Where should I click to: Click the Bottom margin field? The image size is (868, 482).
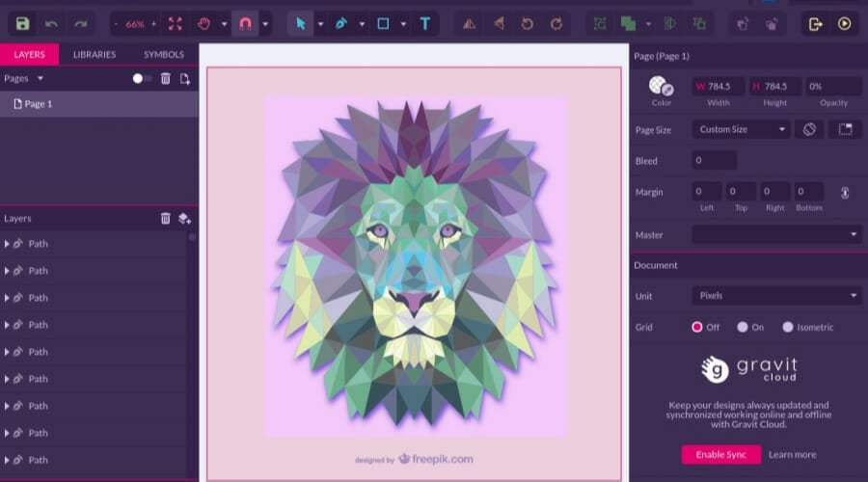(809, 192)
